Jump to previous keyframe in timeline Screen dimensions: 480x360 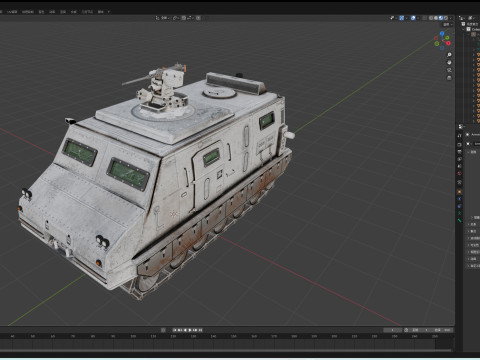[180, 330]
